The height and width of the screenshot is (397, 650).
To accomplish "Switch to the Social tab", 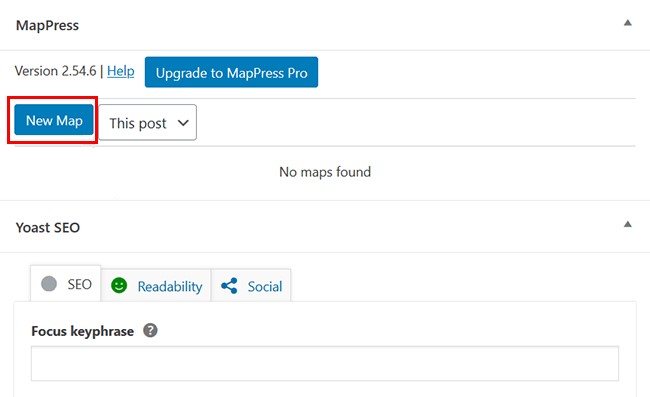I will click(x=251, y=285).
